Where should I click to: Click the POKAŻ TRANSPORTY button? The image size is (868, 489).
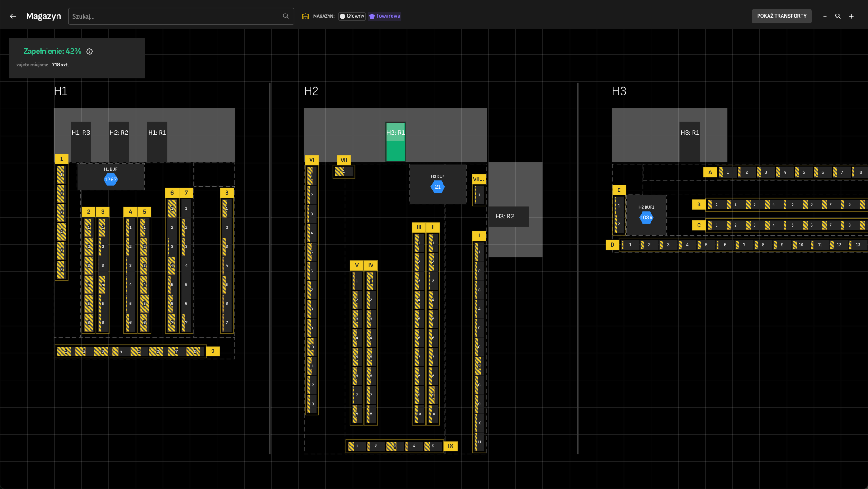pyautogui.click(x=782, y=16)
